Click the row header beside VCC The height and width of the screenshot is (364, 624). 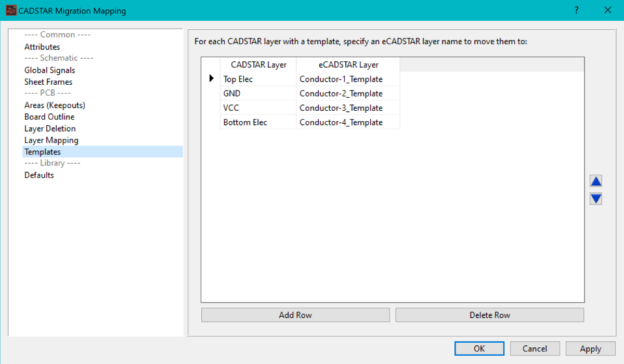211,108
